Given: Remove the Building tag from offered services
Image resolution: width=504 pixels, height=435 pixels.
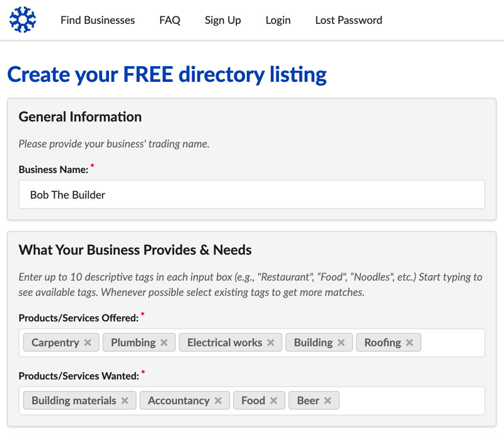Looking at the screenshot, I should tap(341, 342).
